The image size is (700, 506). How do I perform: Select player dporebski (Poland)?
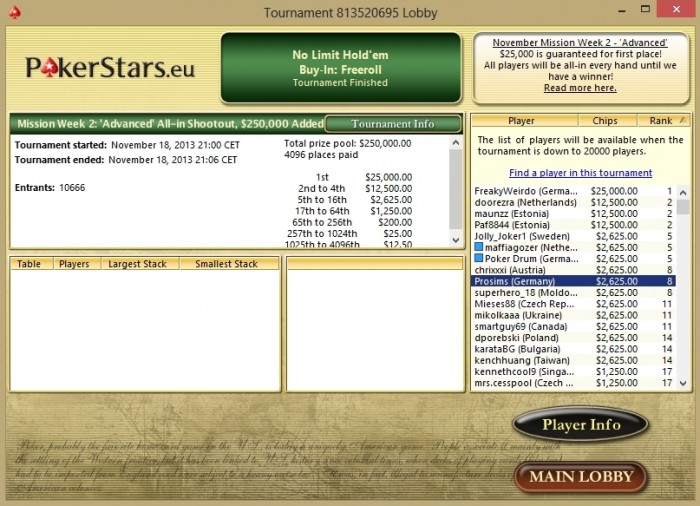point(573,338)
